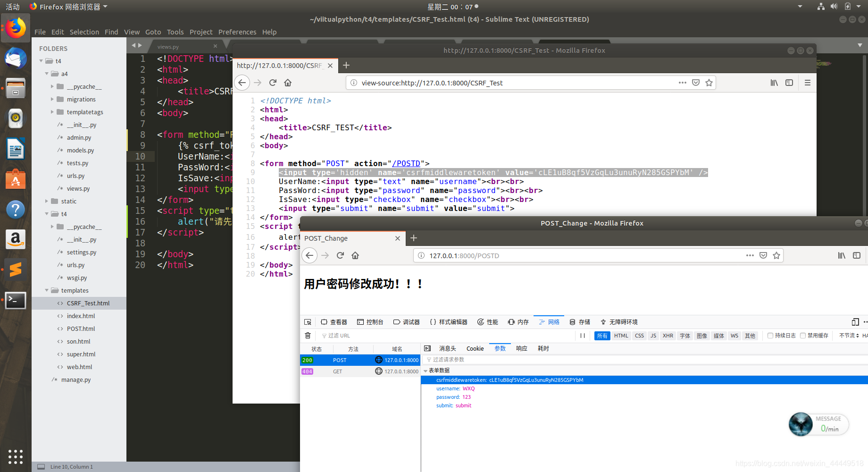Image resolution: width=868 pixels, height=472 pixels.
Task: Open the hamburger menu in the CSRF_Test window
Action: pos(808,83)
